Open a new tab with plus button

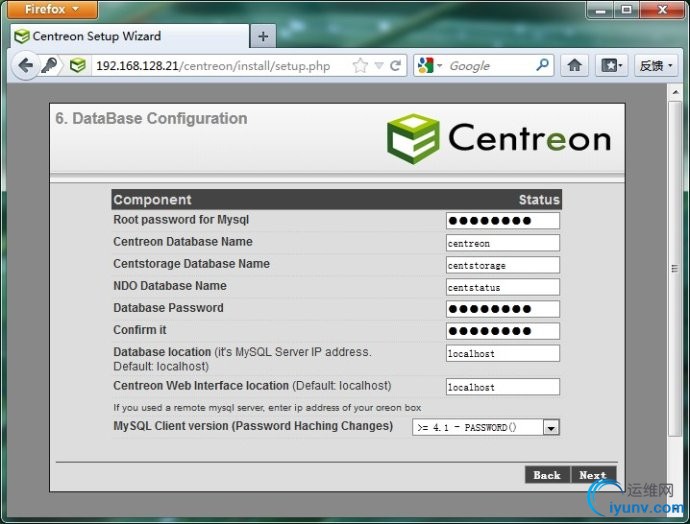(263, 36)
